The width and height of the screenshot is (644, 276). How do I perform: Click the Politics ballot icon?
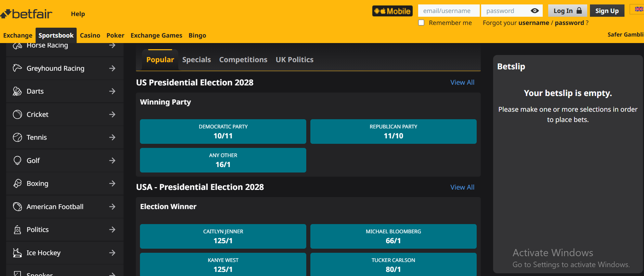pyautogui.click(x=17, y=230)
